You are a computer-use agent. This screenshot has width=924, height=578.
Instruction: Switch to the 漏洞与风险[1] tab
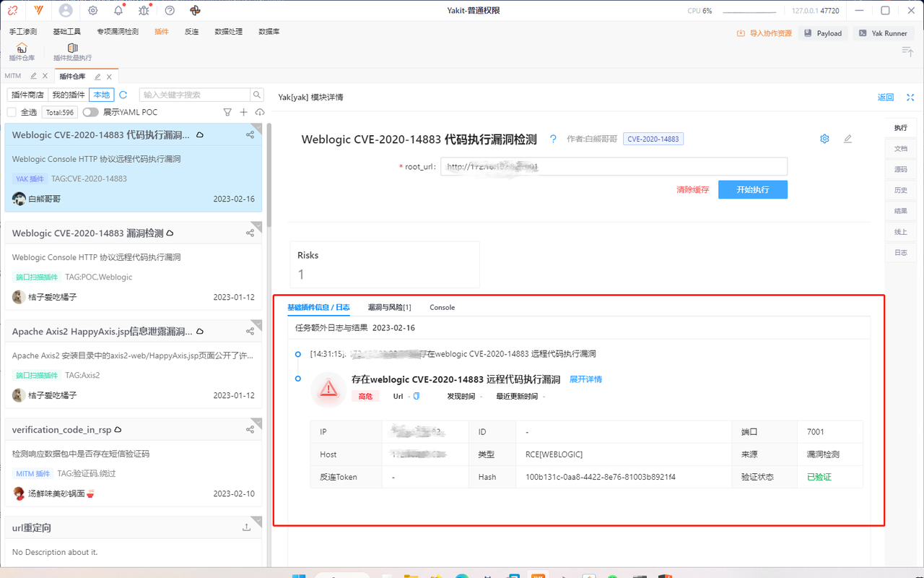pyautogui.click(x=389, y=307)
